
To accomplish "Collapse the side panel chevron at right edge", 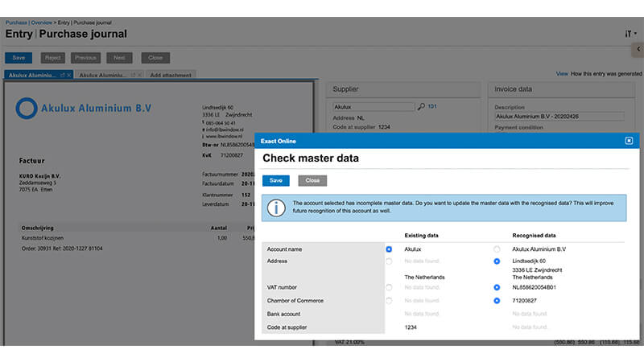I will tap(638, 49).
